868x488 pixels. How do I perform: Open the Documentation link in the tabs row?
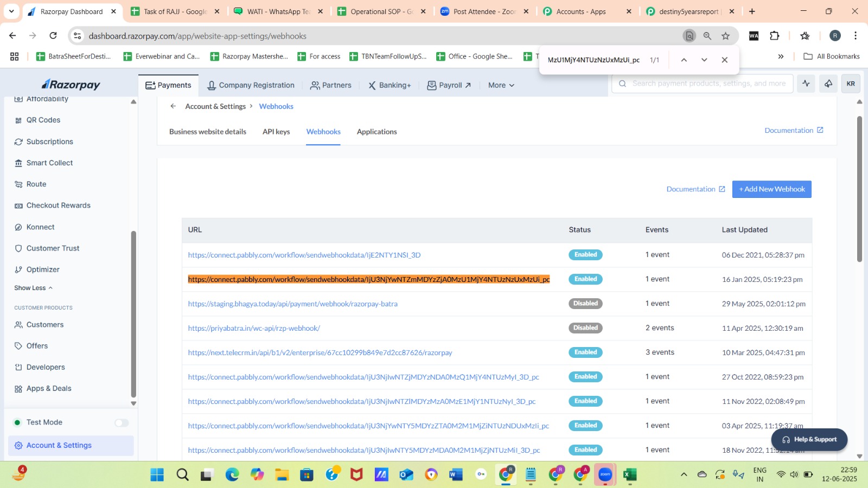(794, 131)
